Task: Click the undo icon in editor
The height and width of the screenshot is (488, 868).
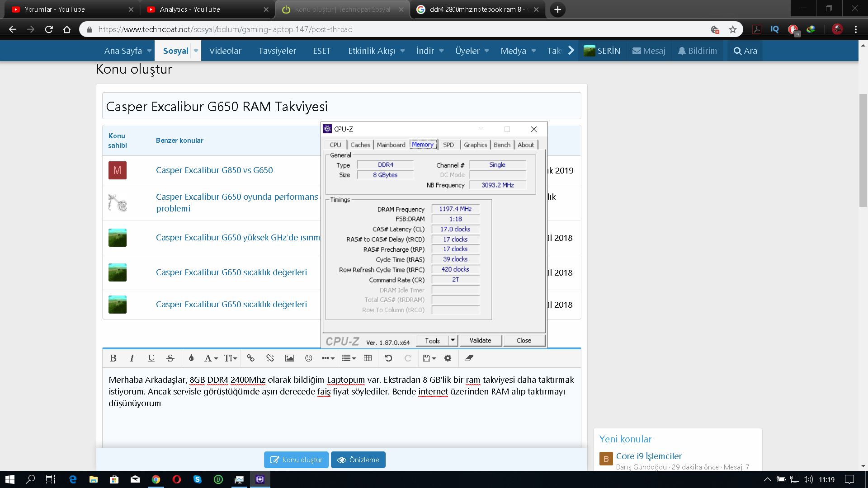Action: (x=388, y=358)
